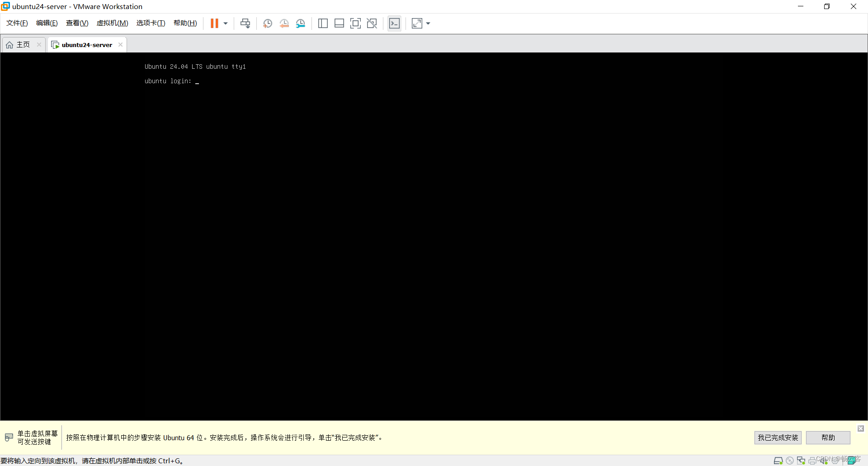Viewport: 868px width, 466px height.
Task: Click the sound card status icon
Action: [x=824, y=461]
